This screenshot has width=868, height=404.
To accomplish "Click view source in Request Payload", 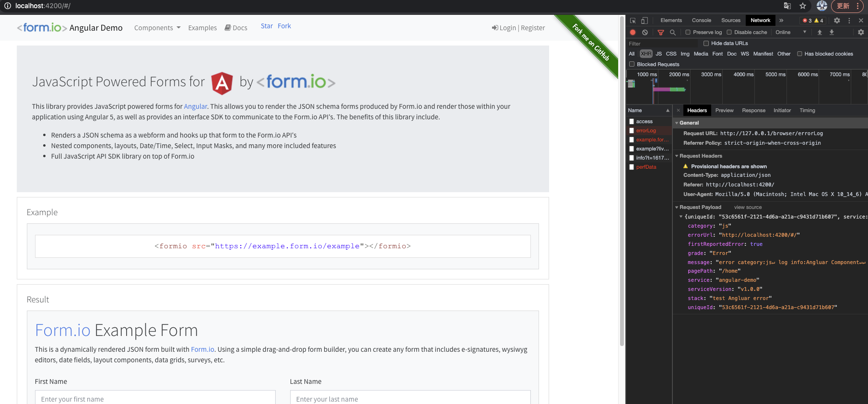I will pos(748,208).
